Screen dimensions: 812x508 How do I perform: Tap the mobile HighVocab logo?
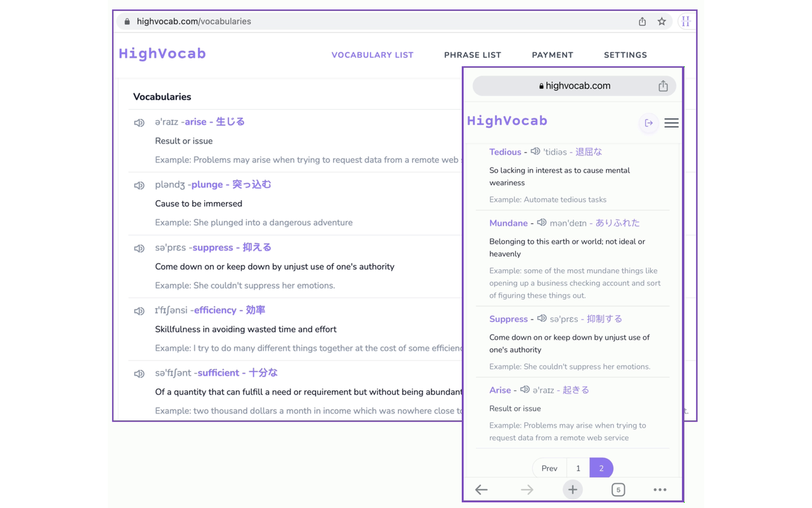(507, 121)
